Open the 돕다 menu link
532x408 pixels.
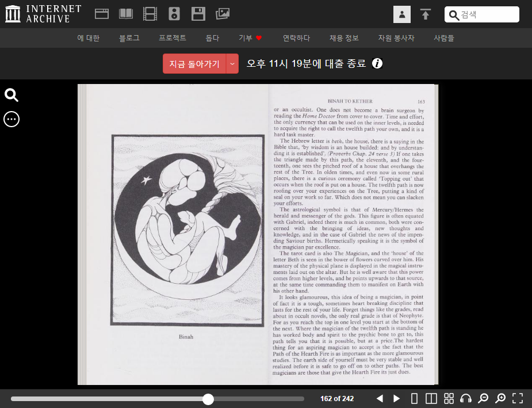212,37
